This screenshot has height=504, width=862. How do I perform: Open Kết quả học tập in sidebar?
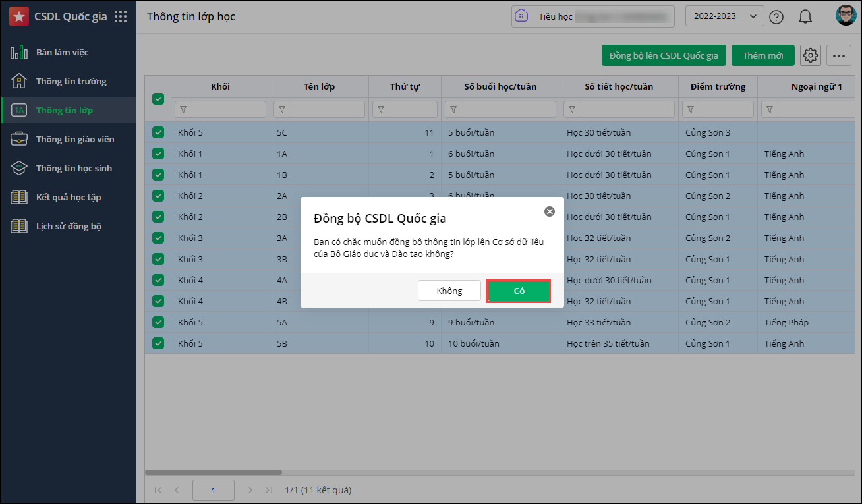click(x=69, y=197)
